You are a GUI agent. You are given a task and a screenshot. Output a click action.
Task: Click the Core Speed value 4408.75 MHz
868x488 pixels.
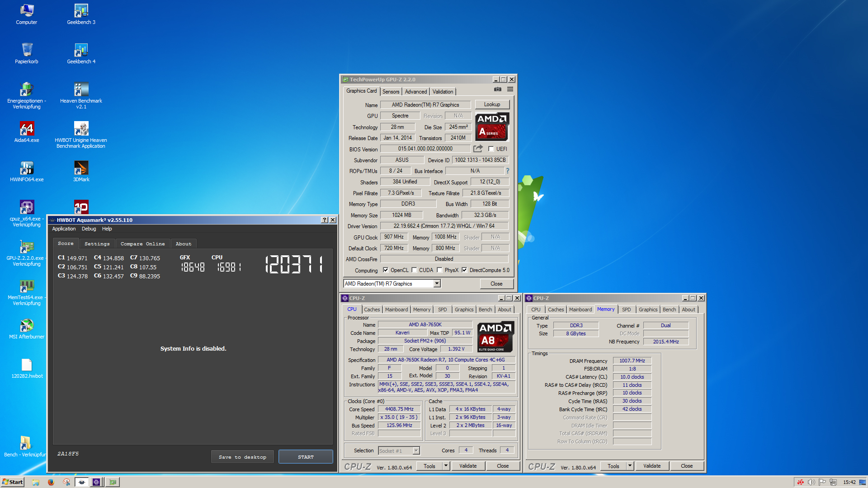click(x=399, y=409)
